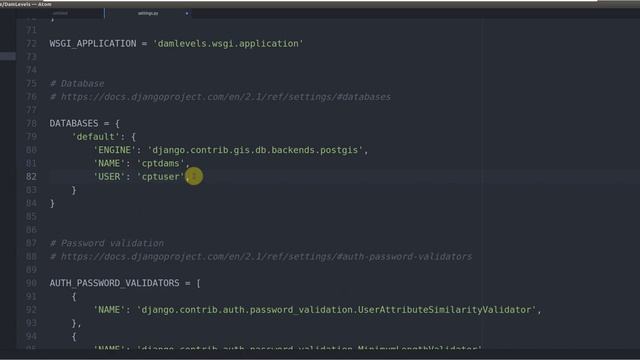
Task: Click the 'ENGINE' key on line 80
Action: [115, 150]
